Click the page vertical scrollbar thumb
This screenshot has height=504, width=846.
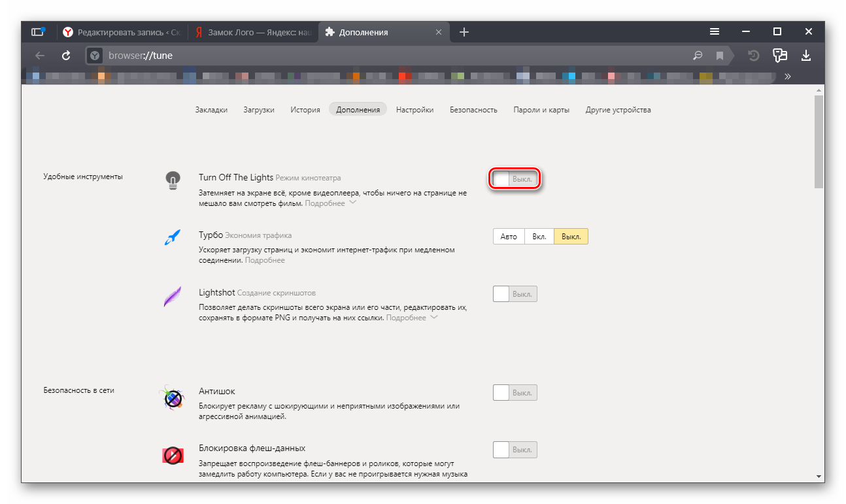[x=819, y=141]
